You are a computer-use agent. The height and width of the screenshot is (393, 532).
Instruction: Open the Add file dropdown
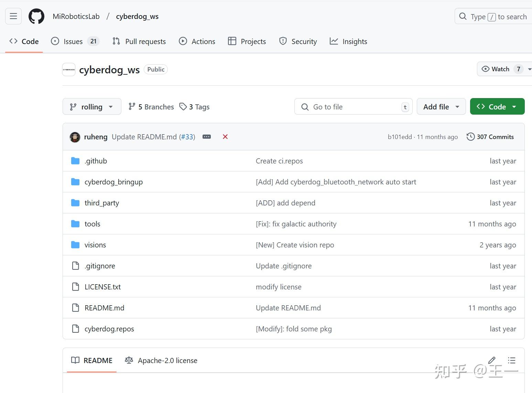tap(441, 106)
